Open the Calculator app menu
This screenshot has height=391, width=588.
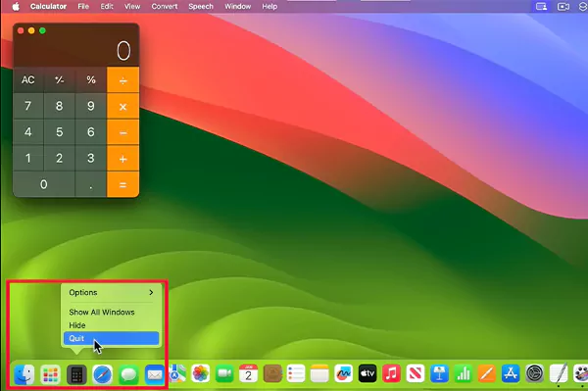(x=48, y=7)
